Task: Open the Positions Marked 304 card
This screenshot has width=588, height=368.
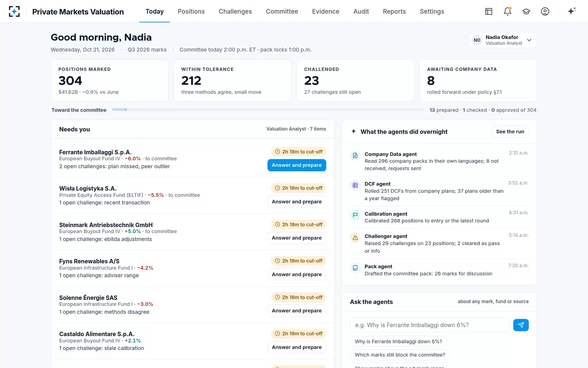Action: (109, 81)
